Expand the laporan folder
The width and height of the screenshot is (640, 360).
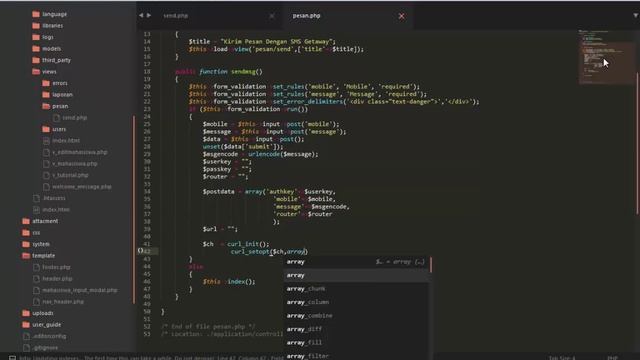click(46, 94)
